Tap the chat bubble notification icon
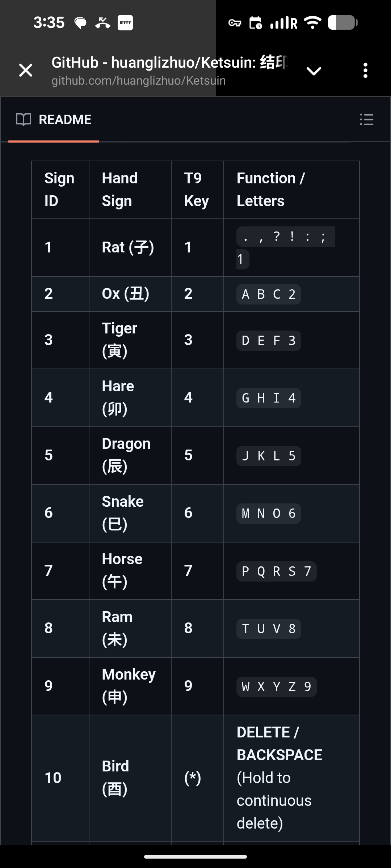 pos(80,23)
